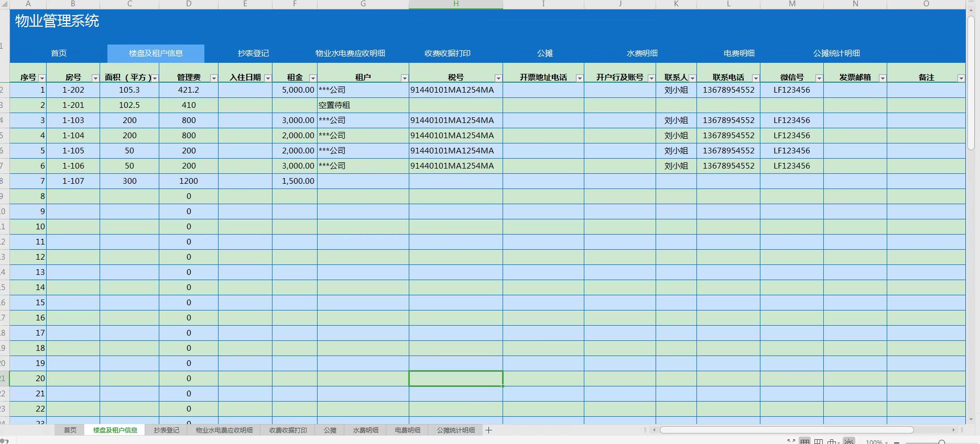Click 公摊统计明细 button in header banner

[836, 53]
